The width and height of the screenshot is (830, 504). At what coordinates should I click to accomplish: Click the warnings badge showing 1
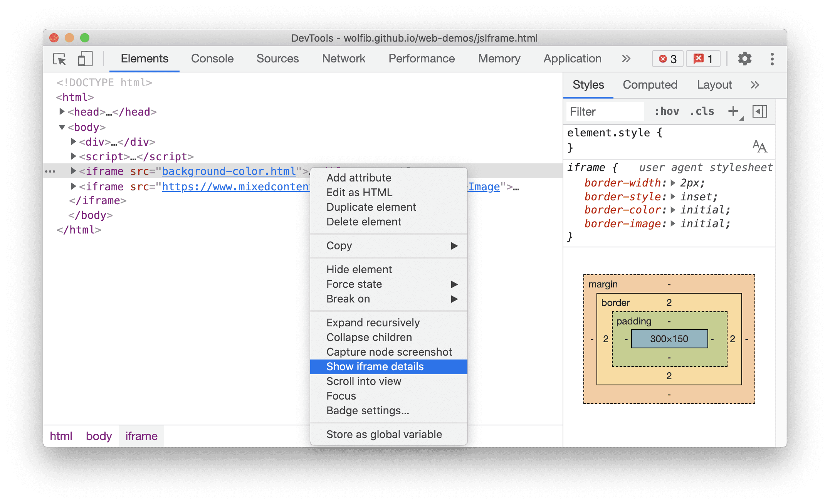(x=703, y=59)
